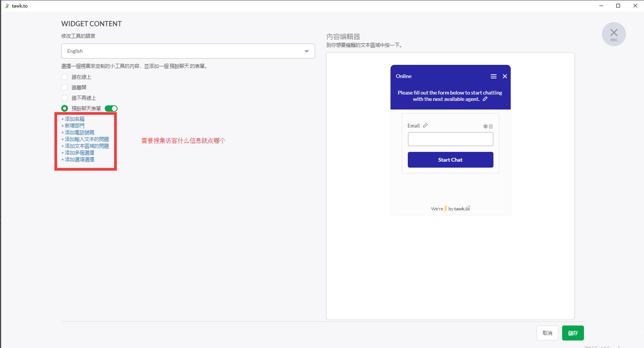
Task: Add multiple choice question via 添加多個選擇
Action: (79, 153)
